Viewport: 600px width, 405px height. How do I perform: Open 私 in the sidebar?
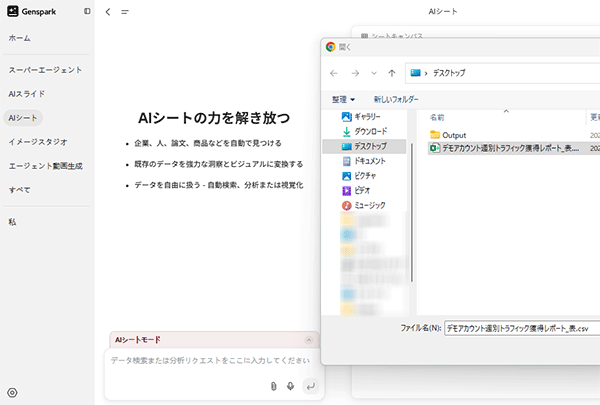[12, 222]
